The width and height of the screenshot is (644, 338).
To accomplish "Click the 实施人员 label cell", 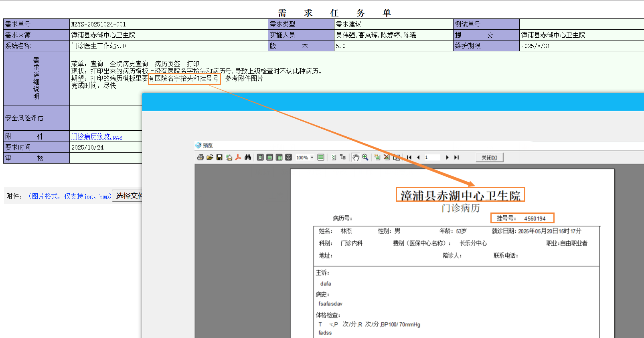I will (301, 35).
